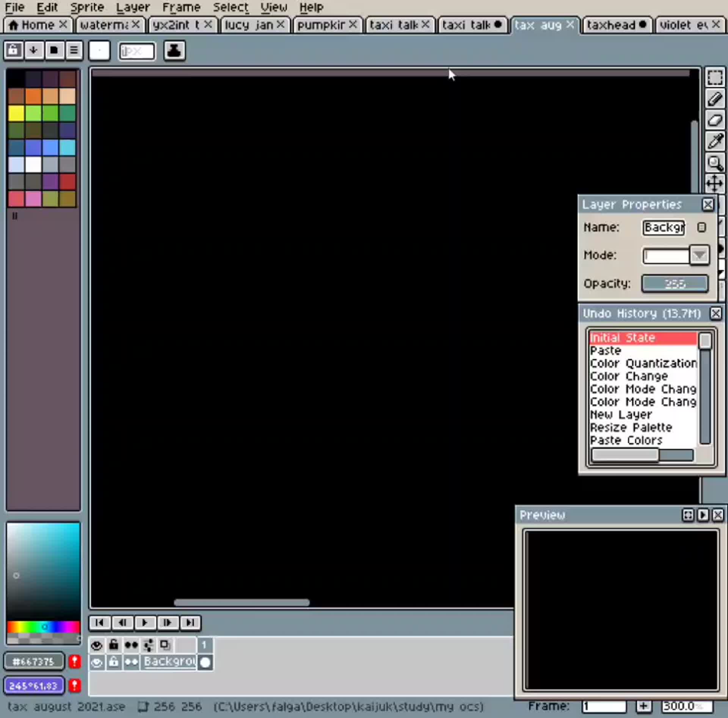Click the Undo History vertical scrollbar
The image size is (728, 718).
click(705, 388)
